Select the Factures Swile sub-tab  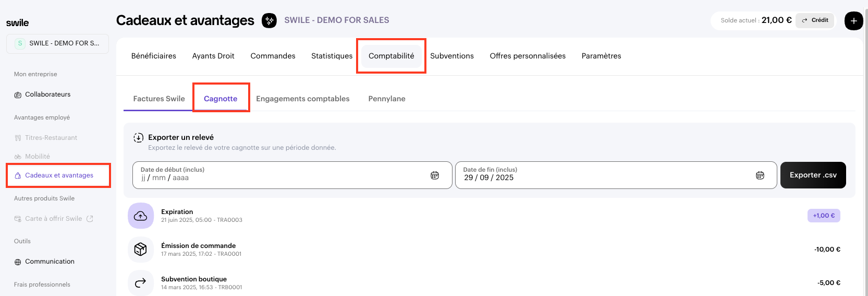(159, 99)
